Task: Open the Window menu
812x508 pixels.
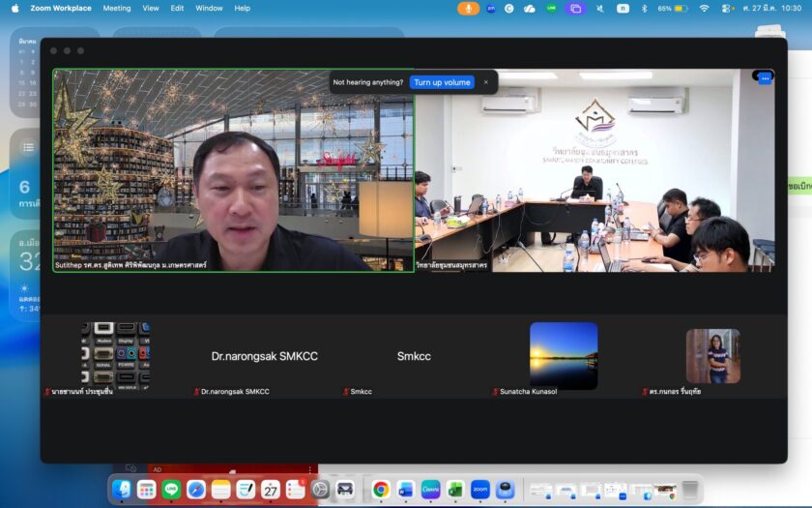Action: (x=209, y=8)
